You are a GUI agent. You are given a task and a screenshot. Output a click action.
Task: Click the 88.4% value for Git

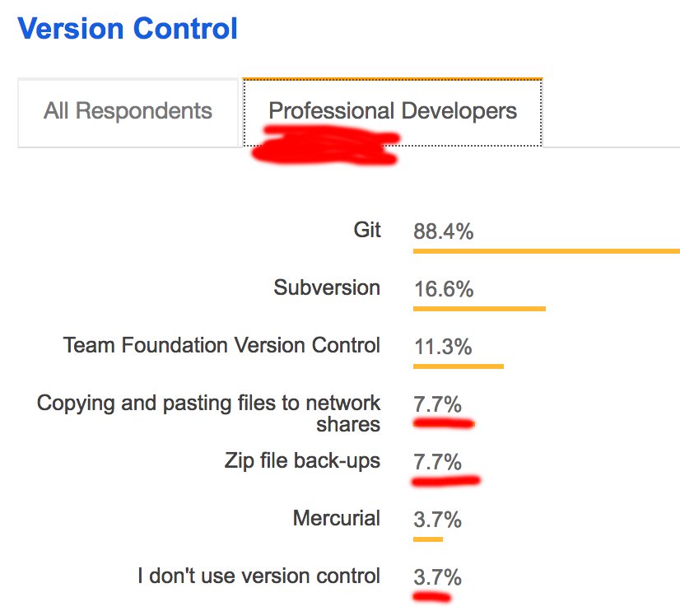pos(443,232)
